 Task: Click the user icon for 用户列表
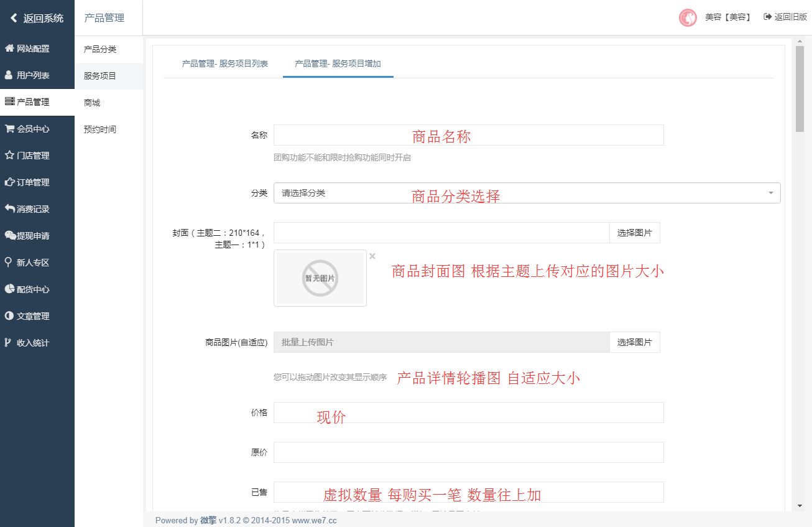pos(9,75)
